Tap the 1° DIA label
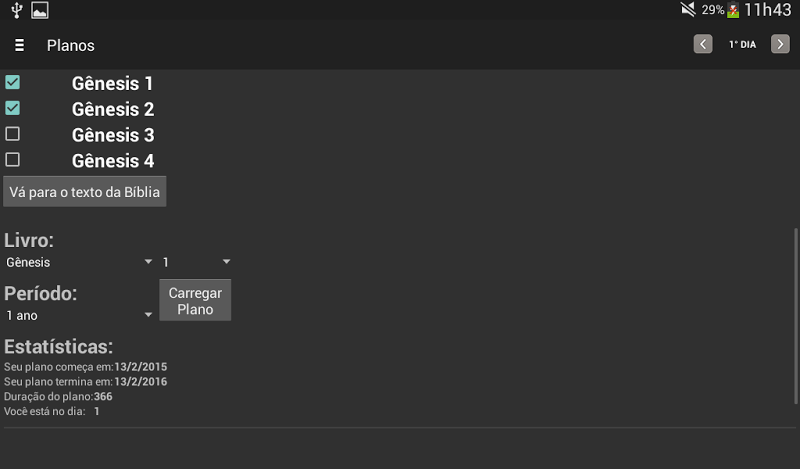800x469 pixels. [x=742, y=45]
